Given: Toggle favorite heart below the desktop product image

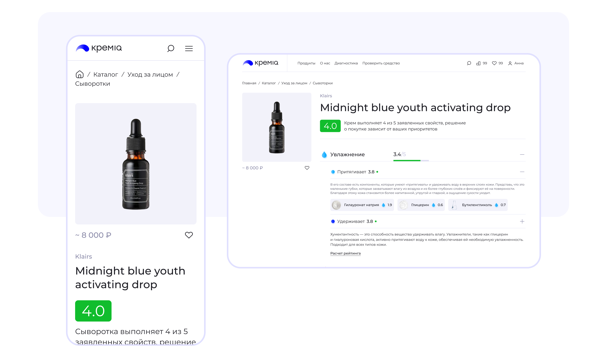Looking at the screenshot, I should 307,168.
